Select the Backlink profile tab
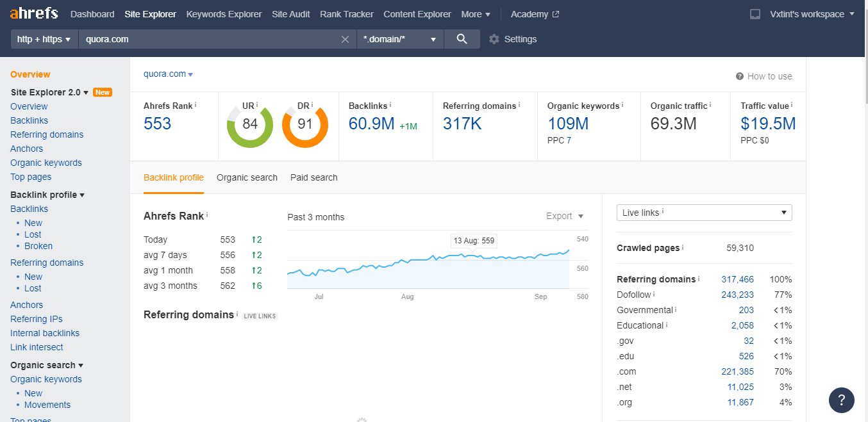The width and height of the screenshot is (868, 422). click(174, 177)
